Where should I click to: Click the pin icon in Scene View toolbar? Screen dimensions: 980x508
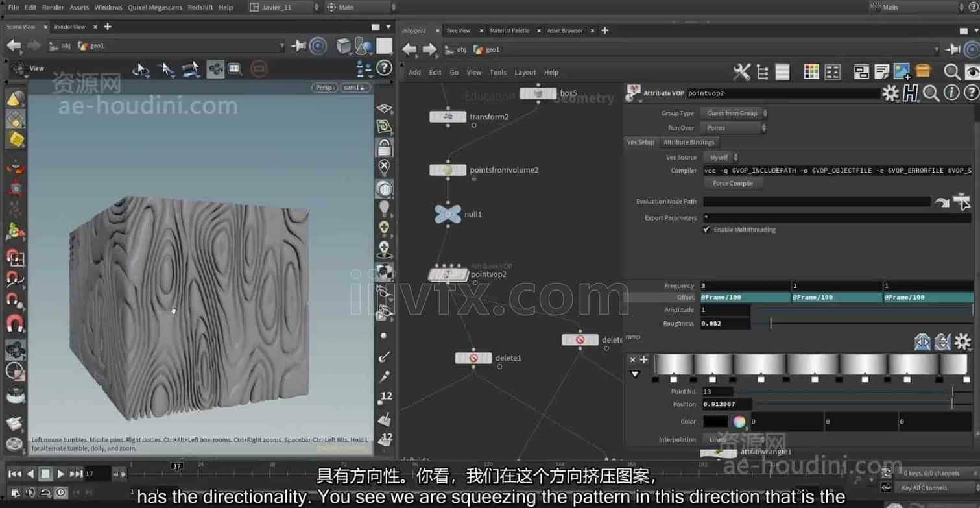298,45
